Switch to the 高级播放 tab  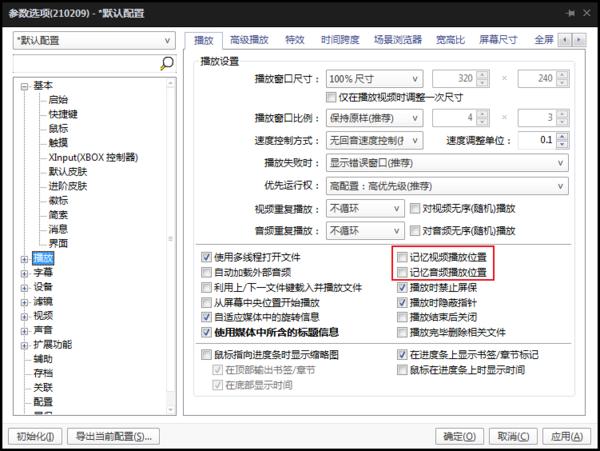pos(249,40)
